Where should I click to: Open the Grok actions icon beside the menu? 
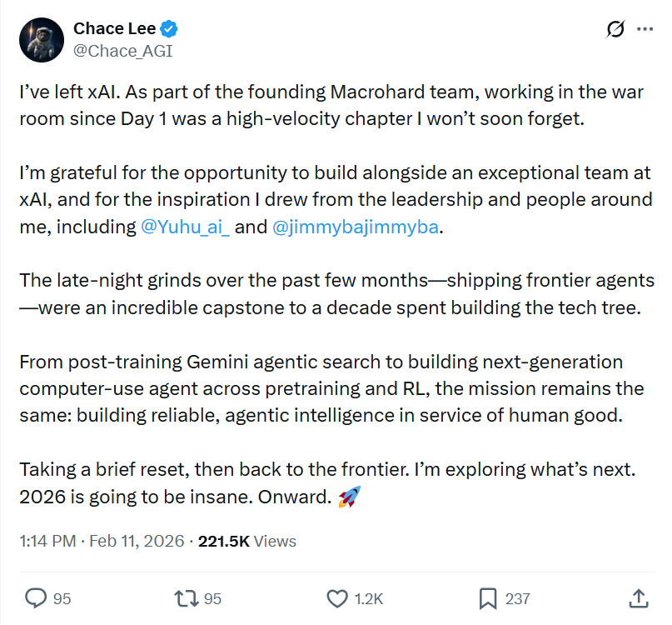point(615,29)
